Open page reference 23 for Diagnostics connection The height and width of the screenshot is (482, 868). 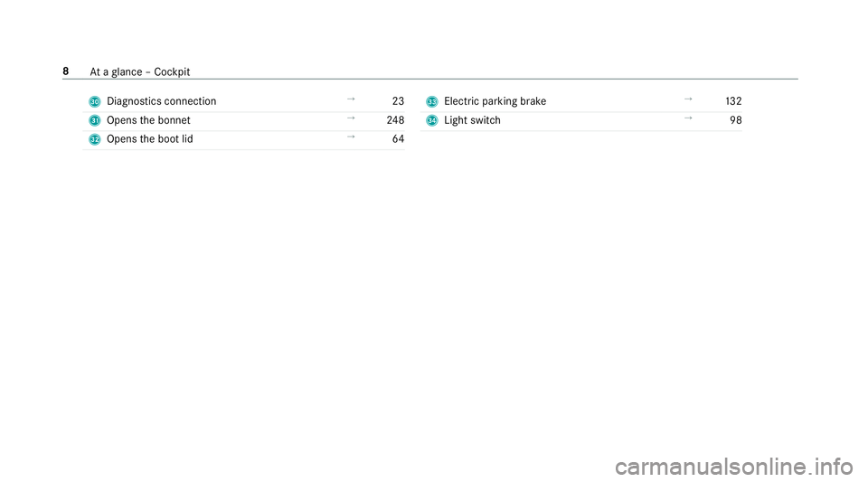click(x=398, y=101)
